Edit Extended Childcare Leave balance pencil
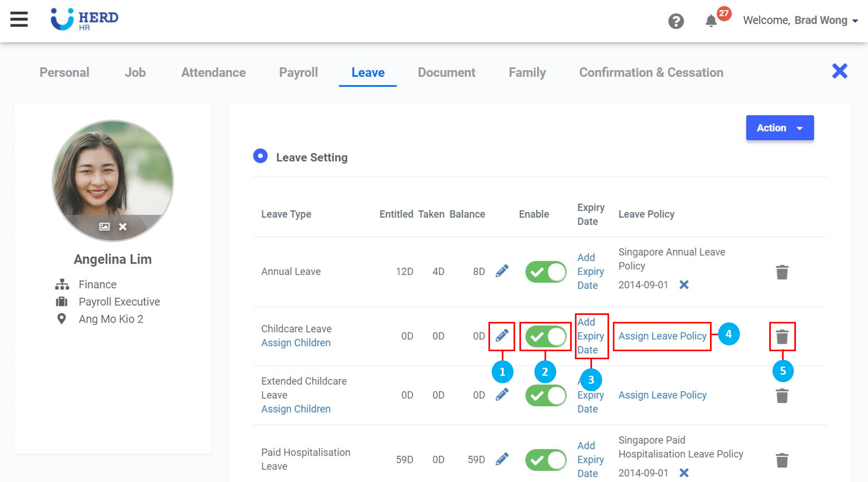868x482 pixels. coord(502,395)
